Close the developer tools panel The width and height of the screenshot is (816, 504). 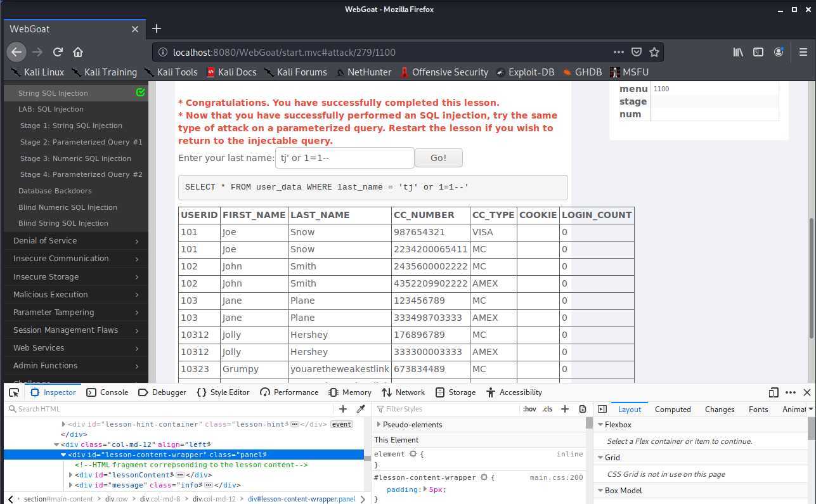(807, 392)
